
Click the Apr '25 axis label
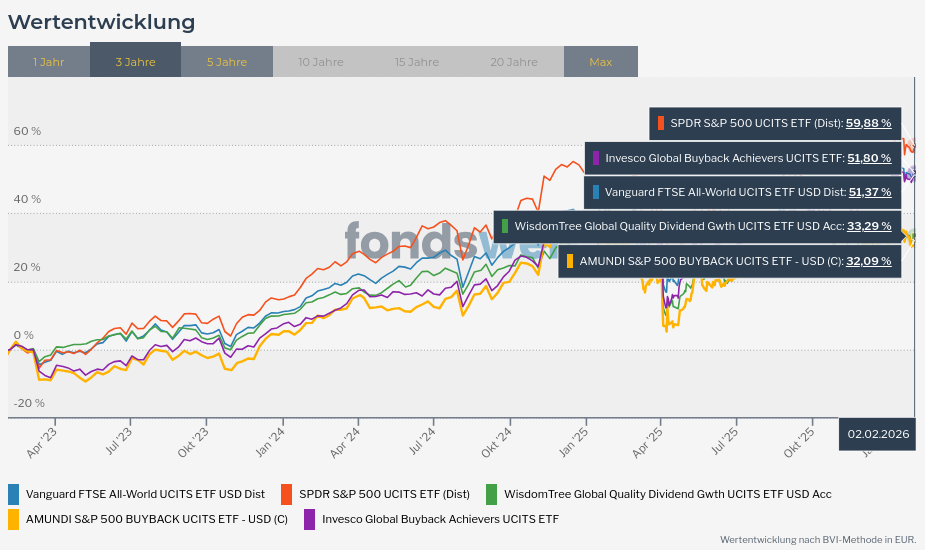pyautogui.click(x=648, y=442)
